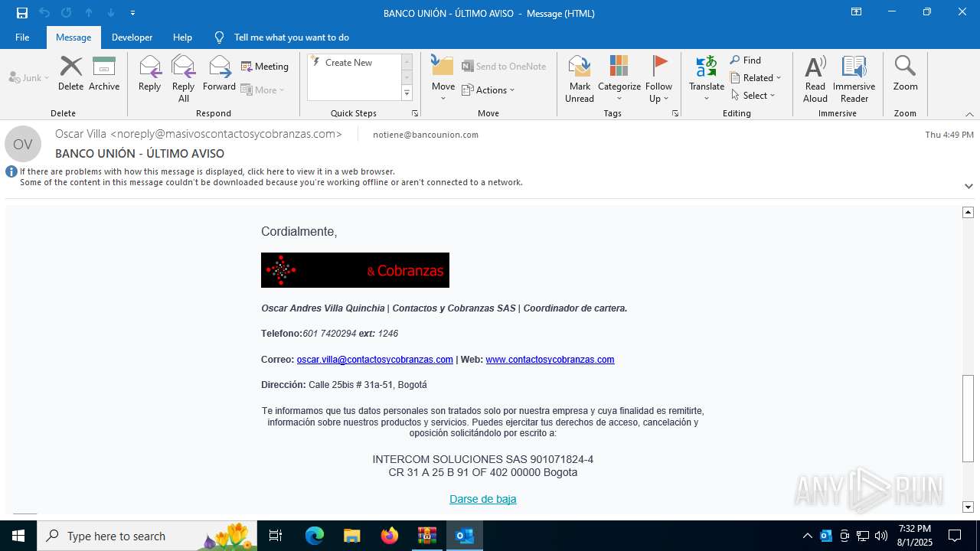
Task: Open the Help tab
Action: tap(182, 37)
